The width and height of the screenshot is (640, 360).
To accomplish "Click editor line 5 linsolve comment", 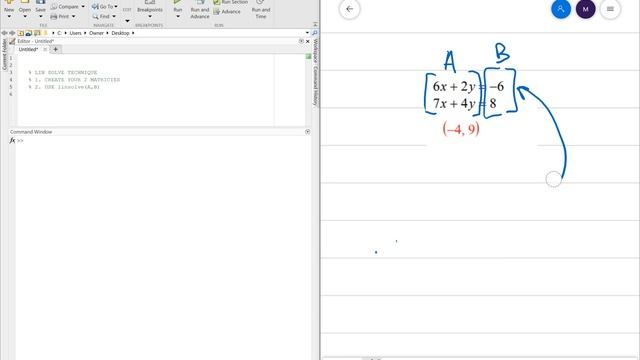I will pos(64,87).
